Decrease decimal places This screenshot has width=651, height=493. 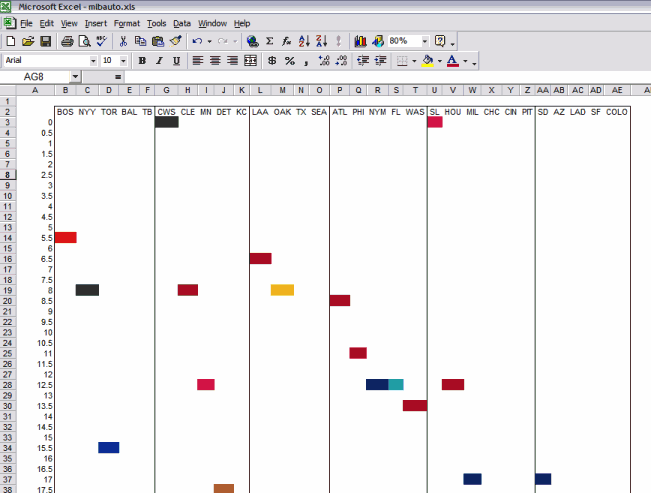coord(341,61)
